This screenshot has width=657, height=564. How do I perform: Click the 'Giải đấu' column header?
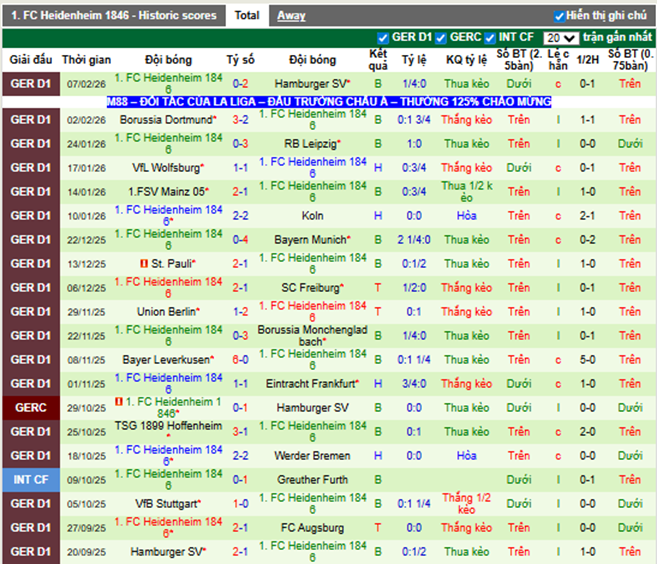pyautogui.click(x=31, y=60)
